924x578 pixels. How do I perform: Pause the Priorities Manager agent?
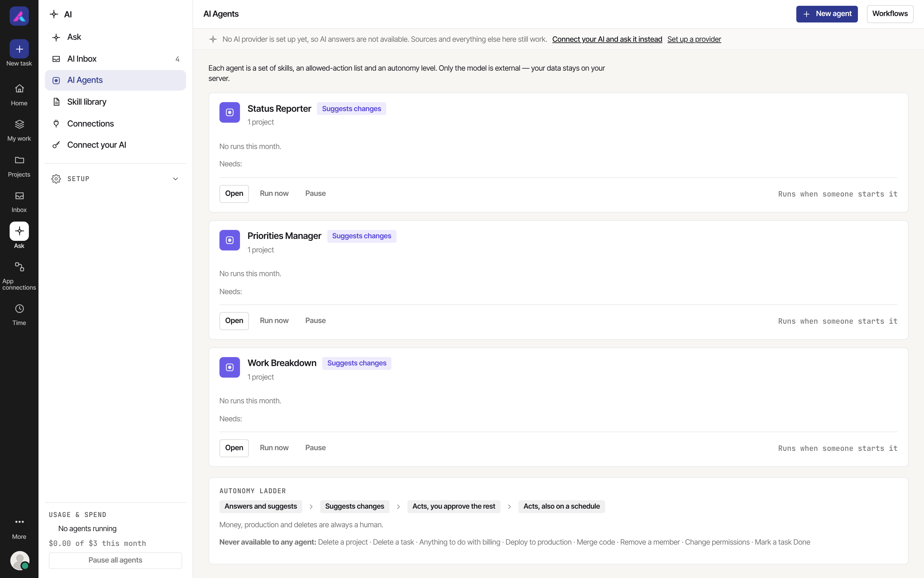point(315,321)
